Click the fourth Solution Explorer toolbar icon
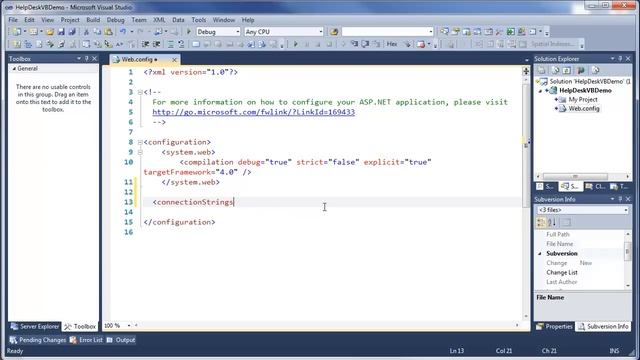The width and height of the screenshot is (640, 360). coord(581,70)
